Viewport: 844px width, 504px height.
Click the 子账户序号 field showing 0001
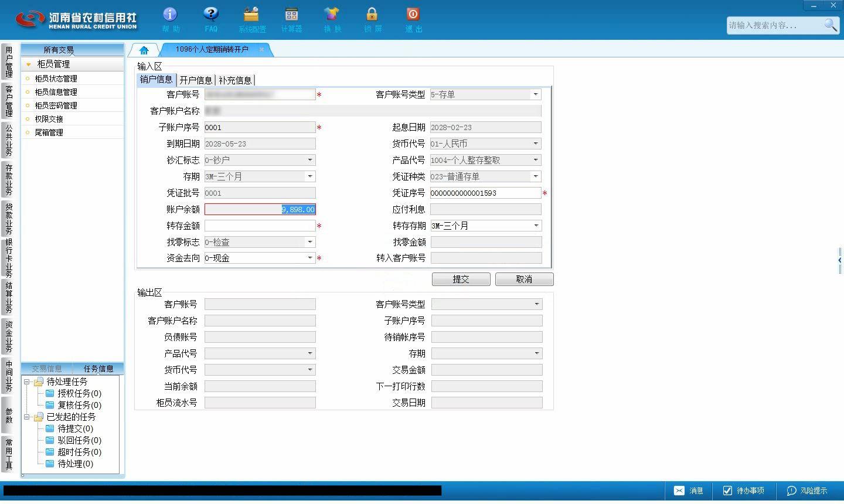pyautogui.click(x=260, y=127)
